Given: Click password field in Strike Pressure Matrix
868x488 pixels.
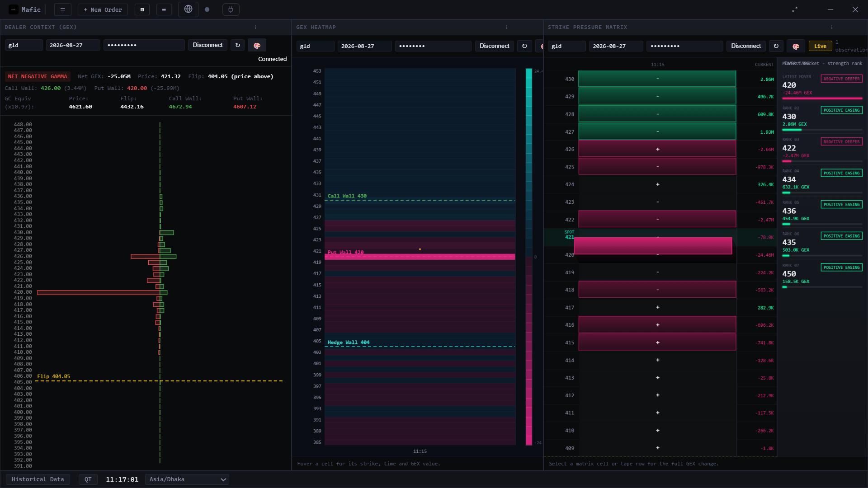Looking at the screenshot, I should tap(684, 46).
